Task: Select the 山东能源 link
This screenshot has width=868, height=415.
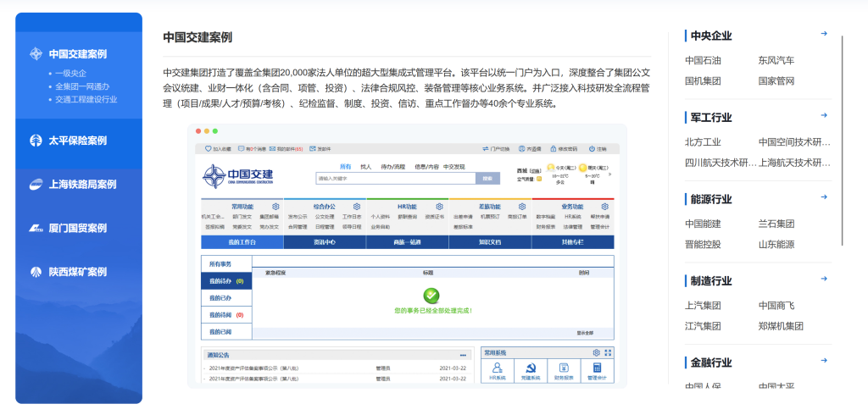Action: 776,245
